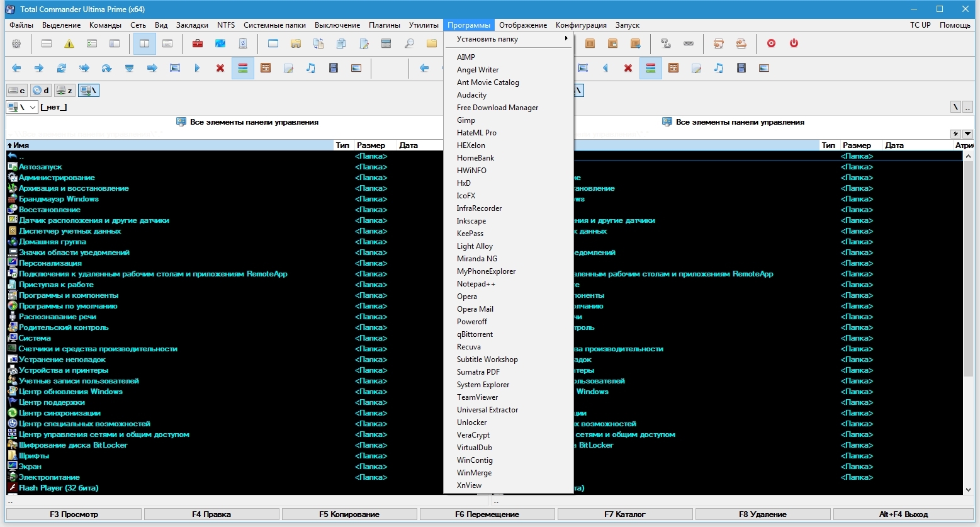This screenshot has height=527, width=980.
Task: Click the left-panel red X icon
Action: pyautogui.click(x=220, y=68)
